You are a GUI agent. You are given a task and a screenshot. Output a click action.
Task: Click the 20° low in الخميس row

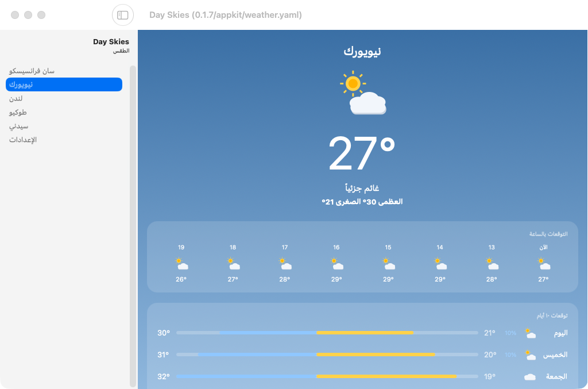point(490,355)
